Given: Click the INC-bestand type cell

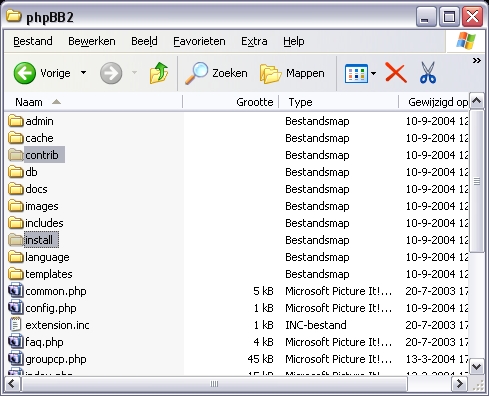Looking at the screenshot, I should (316, 325).
